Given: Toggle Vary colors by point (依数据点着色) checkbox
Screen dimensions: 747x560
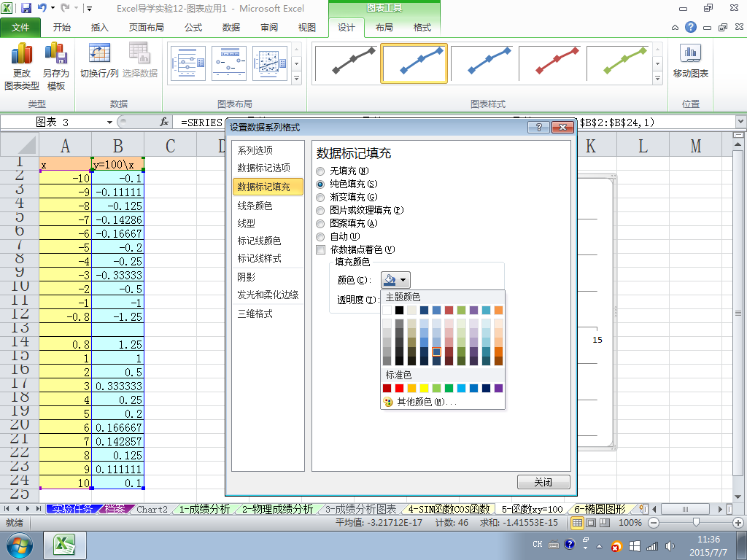Looking at the screenshot, I should coord(321,249).
